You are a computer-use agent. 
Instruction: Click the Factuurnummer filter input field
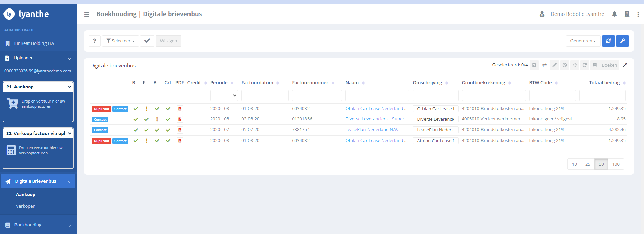[x=317, y=95]
